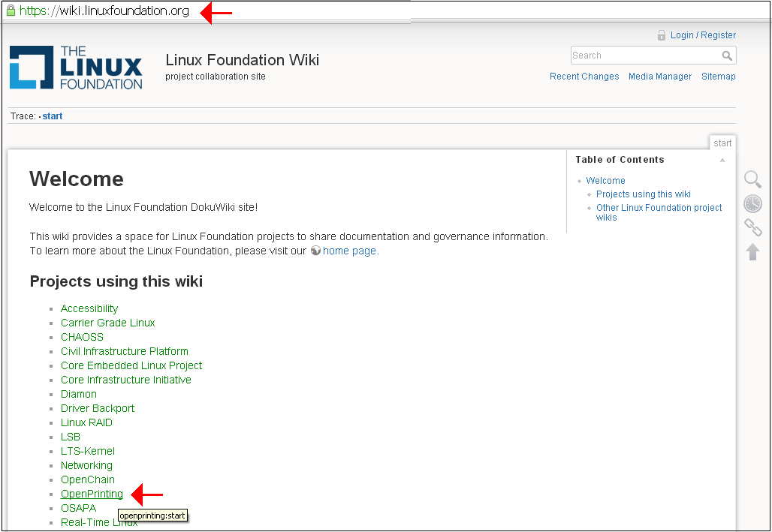Click the Projects using this wiki heading

point(116,281)
